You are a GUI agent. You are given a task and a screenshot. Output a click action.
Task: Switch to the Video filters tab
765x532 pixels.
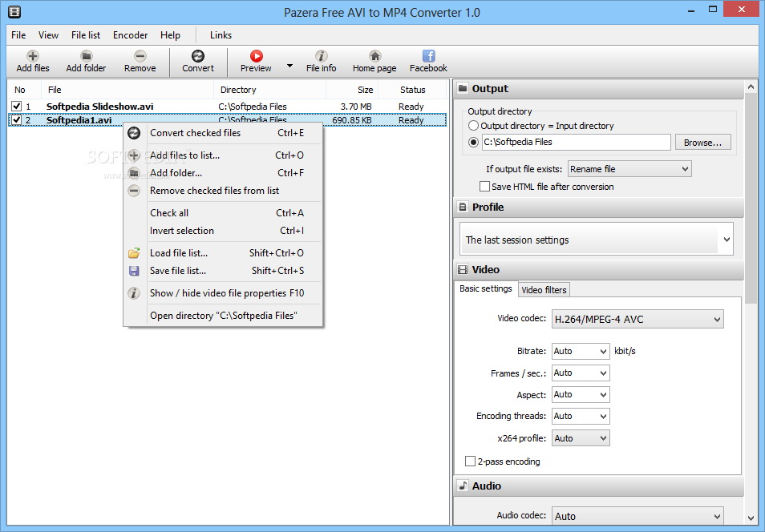pos(544,290)
